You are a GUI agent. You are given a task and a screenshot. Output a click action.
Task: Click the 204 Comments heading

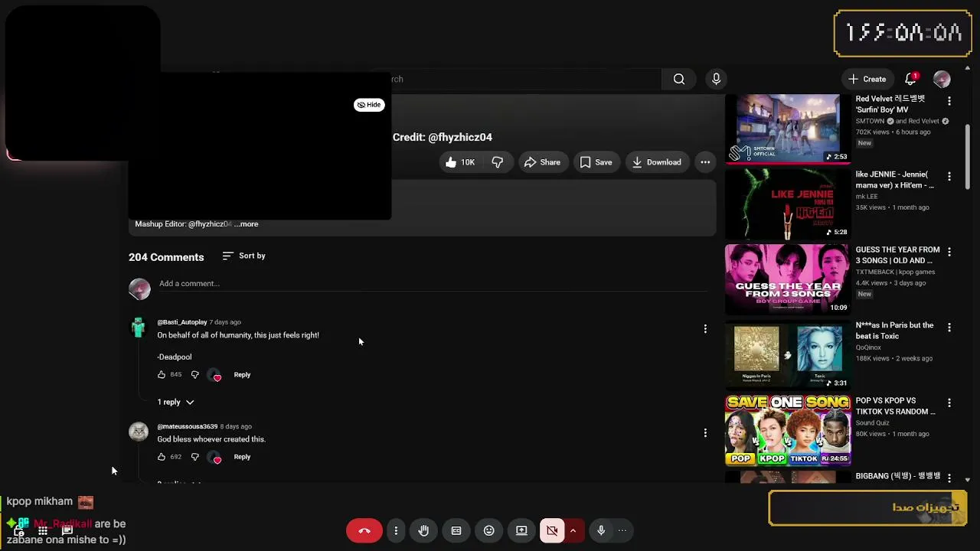(x=166, y=257)
